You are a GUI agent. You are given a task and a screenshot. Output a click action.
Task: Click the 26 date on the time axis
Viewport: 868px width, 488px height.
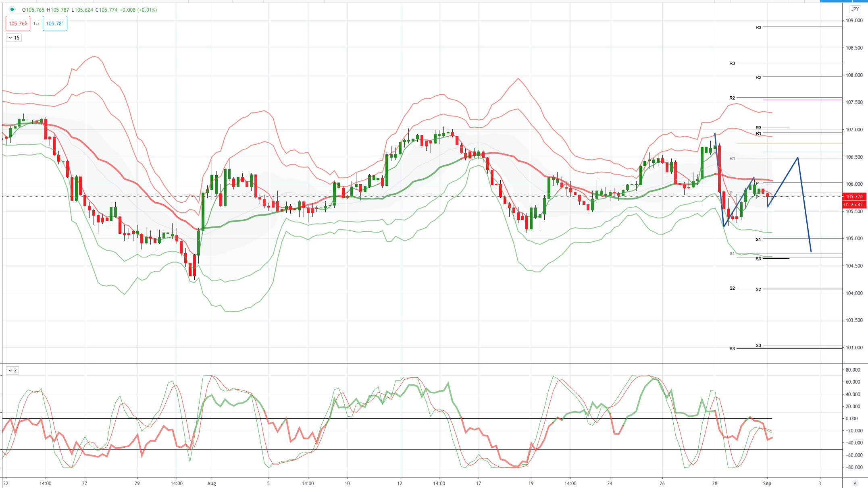click(x=662, y=484)
